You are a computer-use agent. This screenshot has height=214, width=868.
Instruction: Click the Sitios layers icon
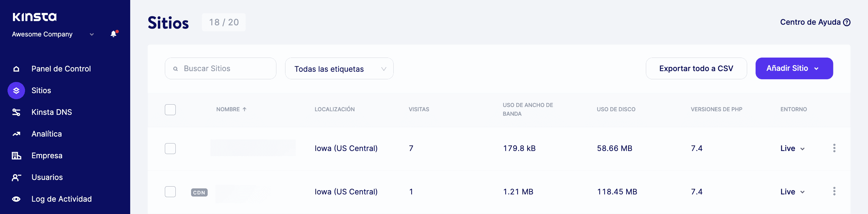coord(16,91)
